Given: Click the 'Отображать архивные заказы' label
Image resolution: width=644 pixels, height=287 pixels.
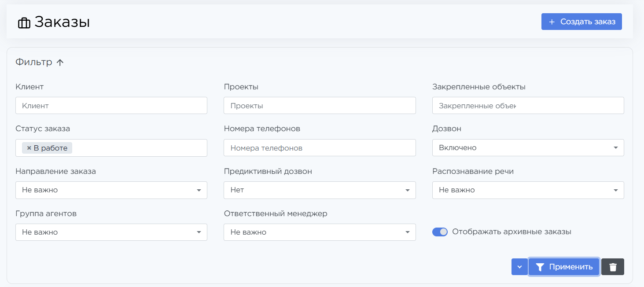Looking at the screenshot, I should click(512, 232).
